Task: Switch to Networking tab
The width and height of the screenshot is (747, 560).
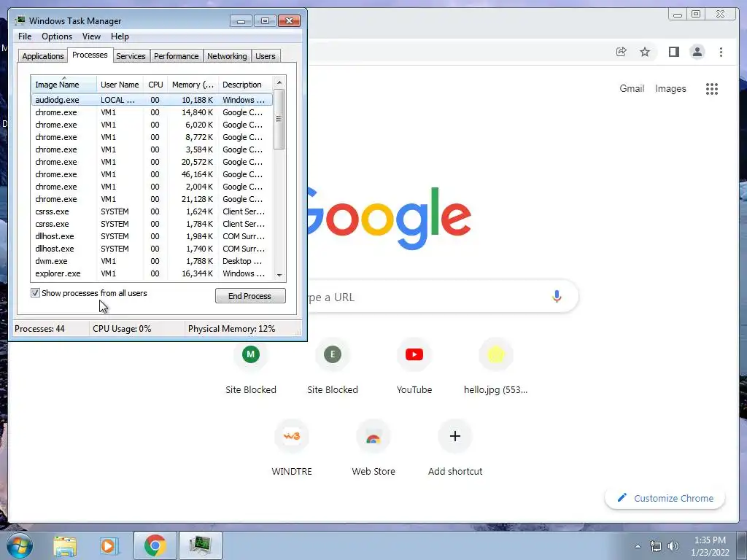Action: pyautogui.click(x=227, y=56)
